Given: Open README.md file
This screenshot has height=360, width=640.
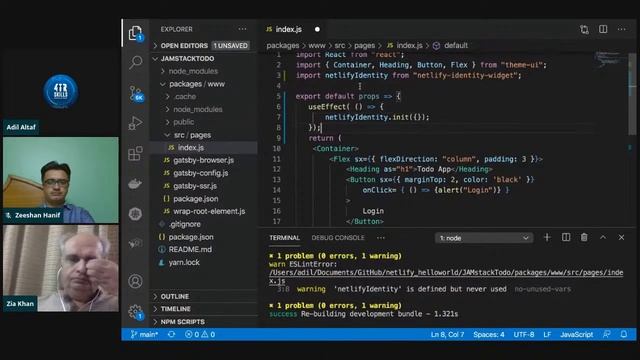Looking at the screenshot, I should [203, 249].
